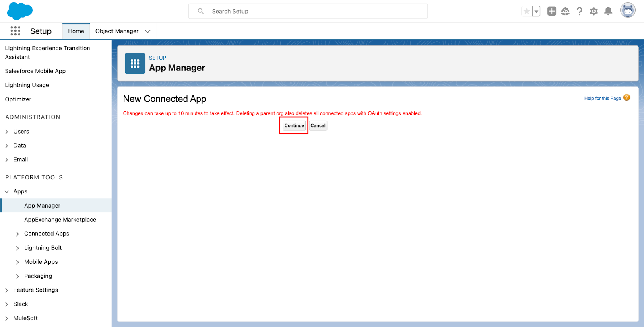
Task: Select App Manager in sidebar
Action: [42, 206]
